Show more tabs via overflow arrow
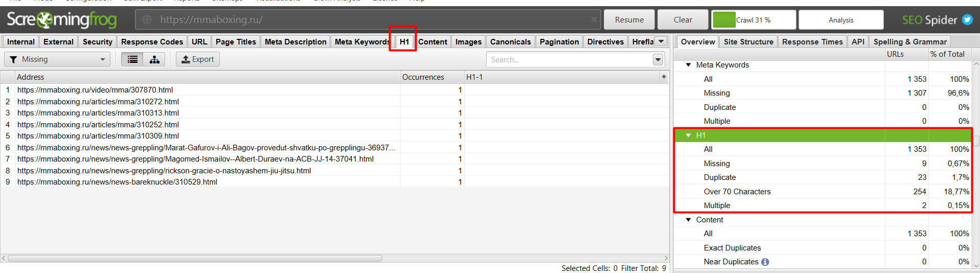This screenshot has width=980, height=273. click(661, 41)
